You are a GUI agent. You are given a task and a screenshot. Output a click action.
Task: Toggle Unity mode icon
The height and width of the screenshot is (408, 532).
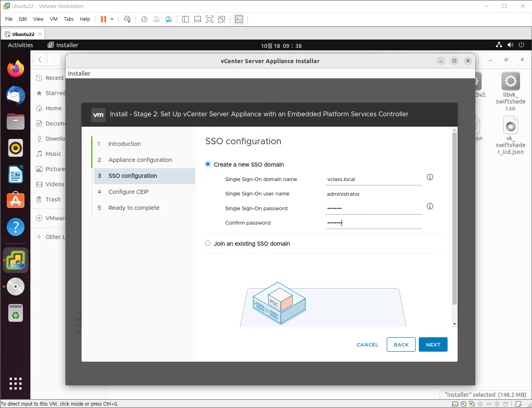[222, 19]
